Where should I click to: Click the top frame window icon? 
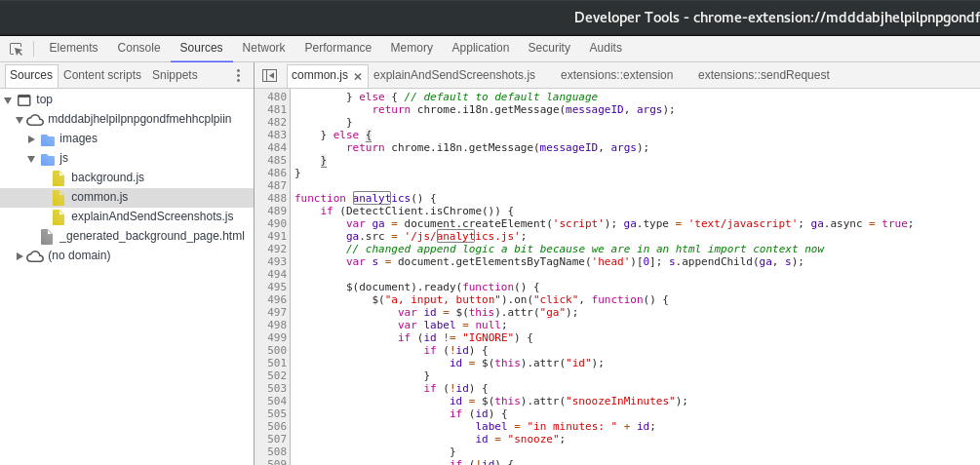[x=24, y=99]
